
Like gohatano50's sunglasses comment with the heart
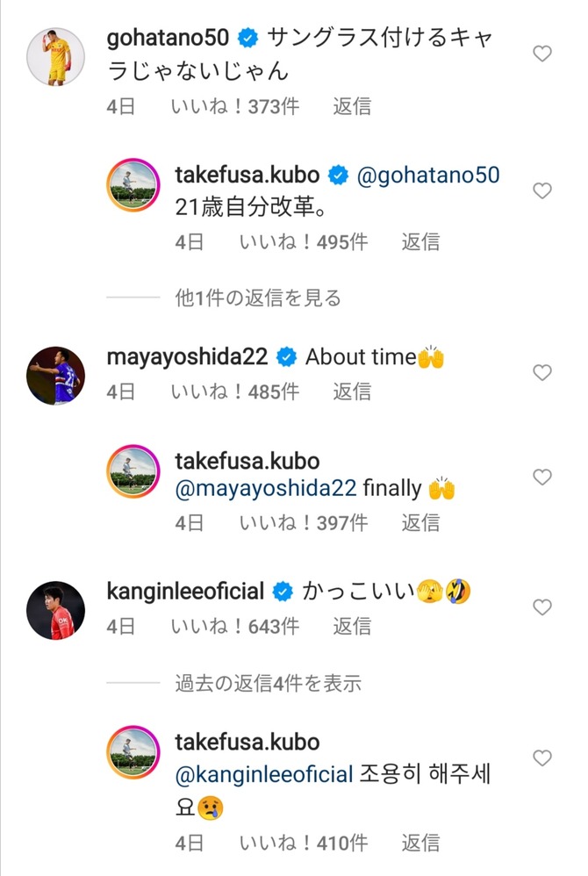(542, 54)
